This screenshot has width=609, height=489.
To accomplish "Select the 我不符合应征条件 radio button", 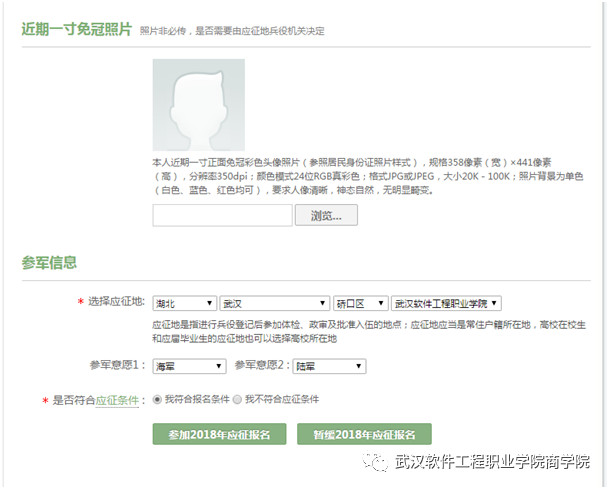I will [x=237, y=399].
